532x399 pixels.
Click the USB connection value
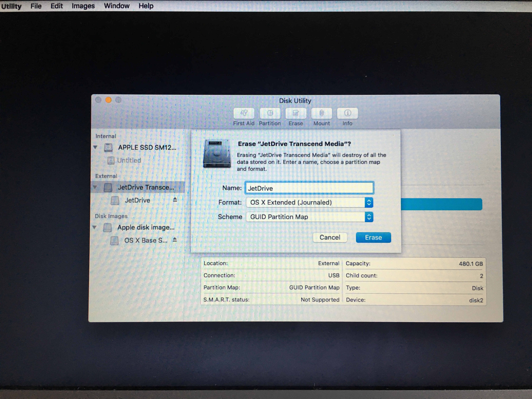[x=334, y=275]
